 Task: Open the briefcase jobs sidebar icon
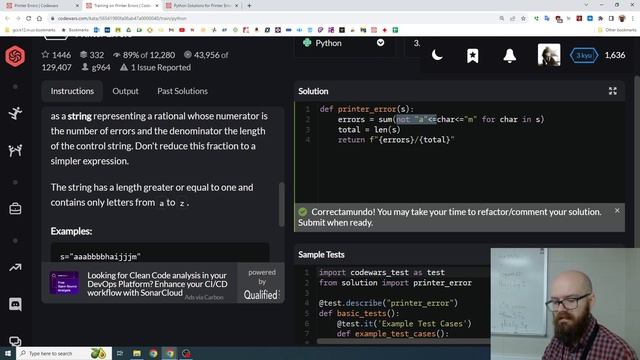15,209
